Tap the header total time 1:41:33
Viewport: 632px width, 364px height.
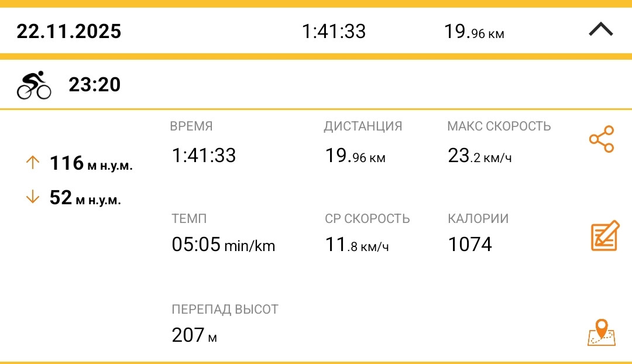click(x=334, y=32)
